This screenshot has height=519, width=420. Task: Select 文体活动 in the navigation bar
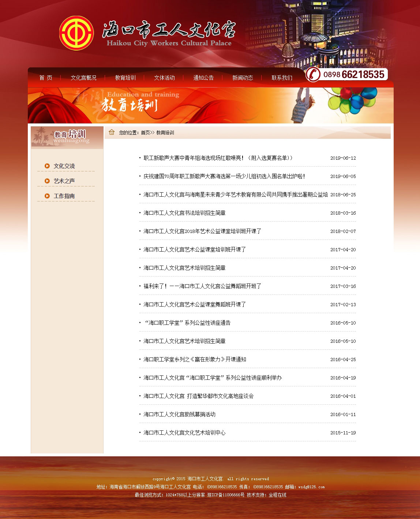pyautogui.click(x=164, y=78)
